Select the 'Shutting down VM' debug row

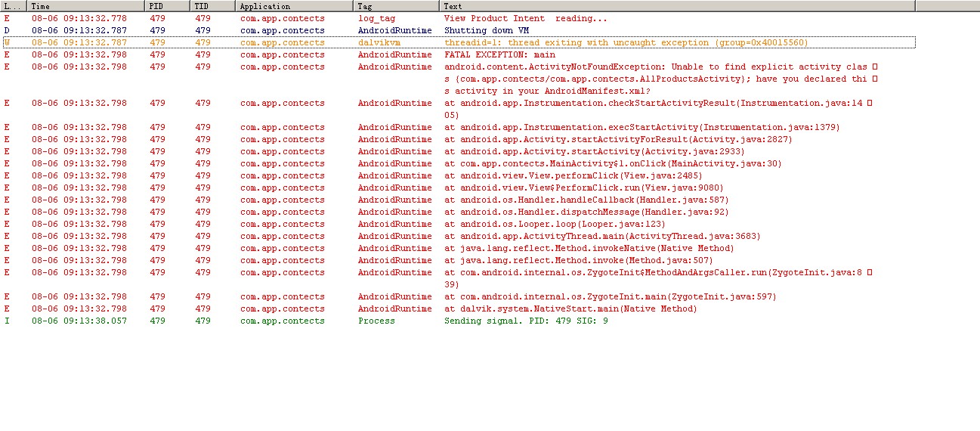[x=458, y=30]
